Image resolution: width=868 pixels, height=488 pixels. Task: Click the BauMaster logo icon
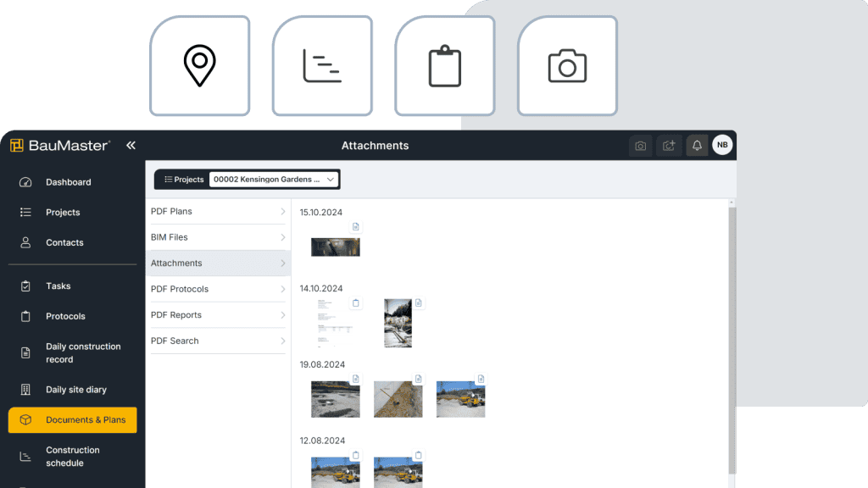pyautogui.click(x=15, y=145)
